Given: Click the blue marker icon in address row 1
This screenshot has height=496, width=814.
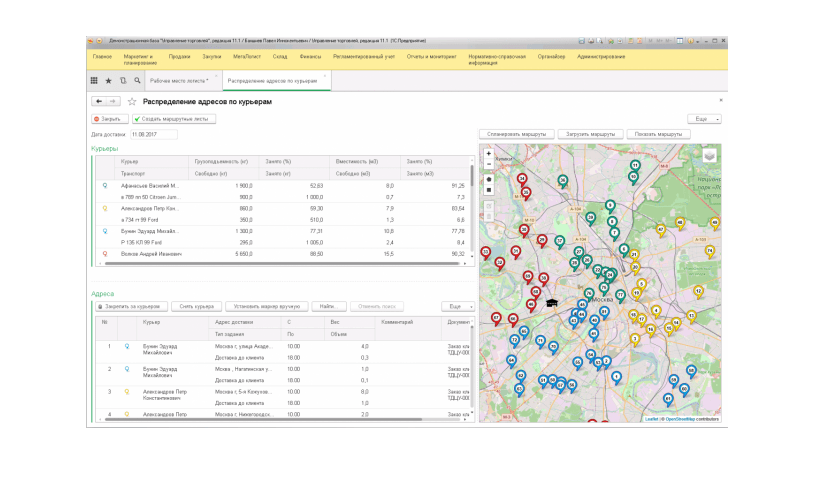Looking at the screenshot, I should [127, 346].
